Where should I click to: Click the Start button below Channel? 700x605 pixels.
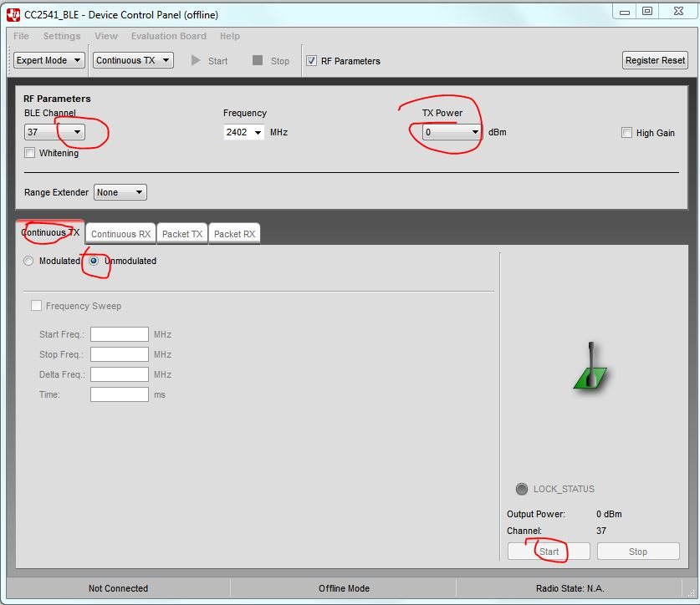[549, 552]
